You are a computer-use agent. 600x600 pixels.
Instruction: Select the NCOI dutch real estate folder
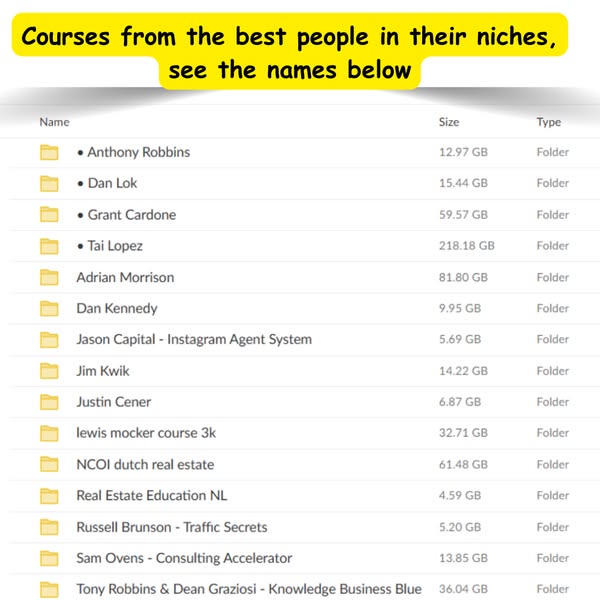click(x=145, y=464)
